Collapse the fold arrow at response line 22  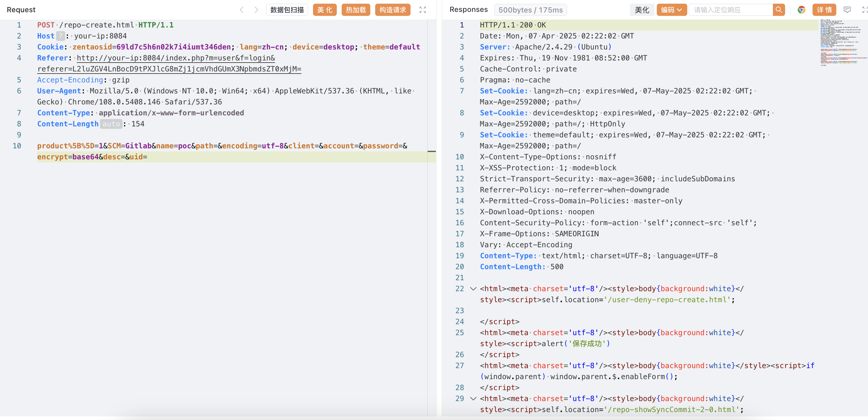(x=473, y=289)
